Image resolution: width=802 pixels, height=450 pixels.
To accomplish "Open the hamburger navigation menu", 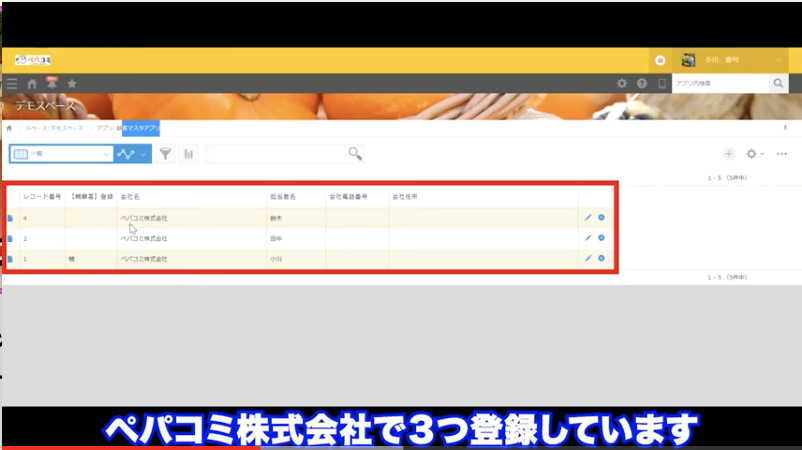I will [x=12, y=84].
